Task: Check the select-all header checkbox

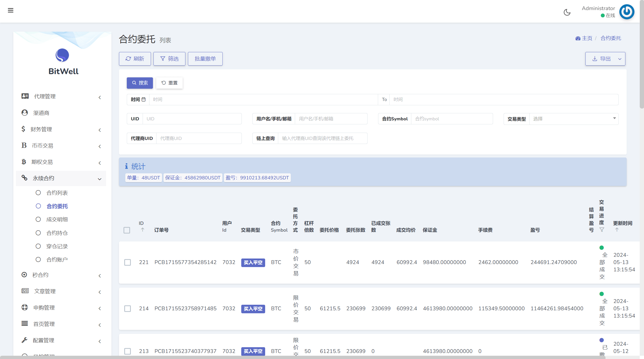Action: (x=127, y=230)
